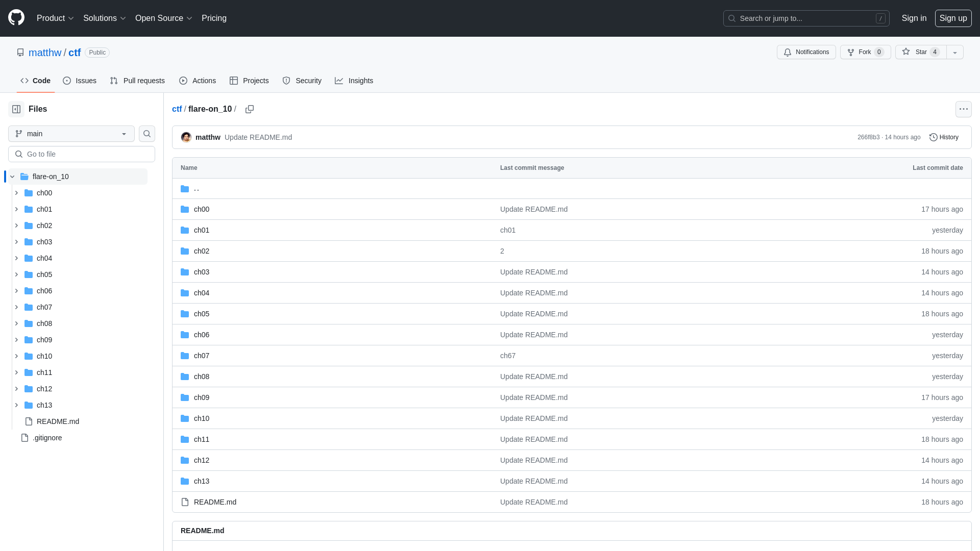Open the main branch selector dropdown

point(71,134)
